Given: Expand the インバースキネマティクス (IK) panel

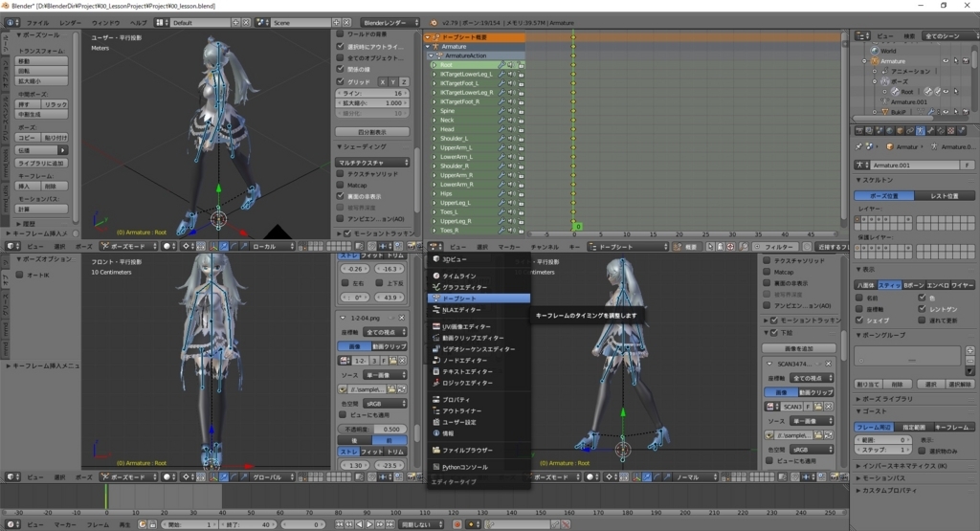Looking at the screenshot, I should tap(900, 466).
